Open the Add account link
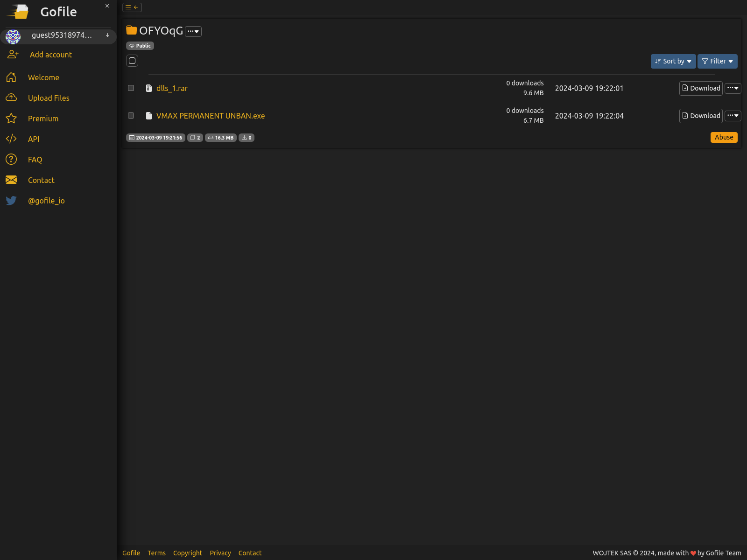Viewport: 747px width, 560px height. tap(51, 55)
